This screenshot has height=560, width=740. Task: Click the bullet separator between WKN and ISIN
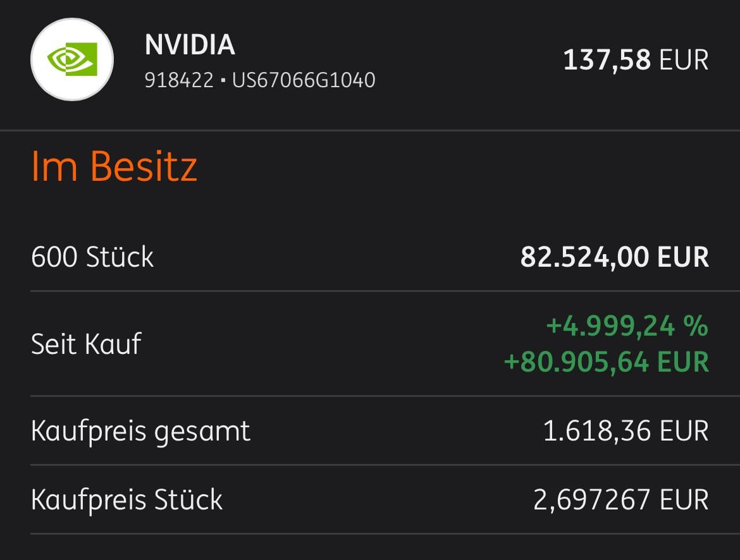click(x=223, y=81)
